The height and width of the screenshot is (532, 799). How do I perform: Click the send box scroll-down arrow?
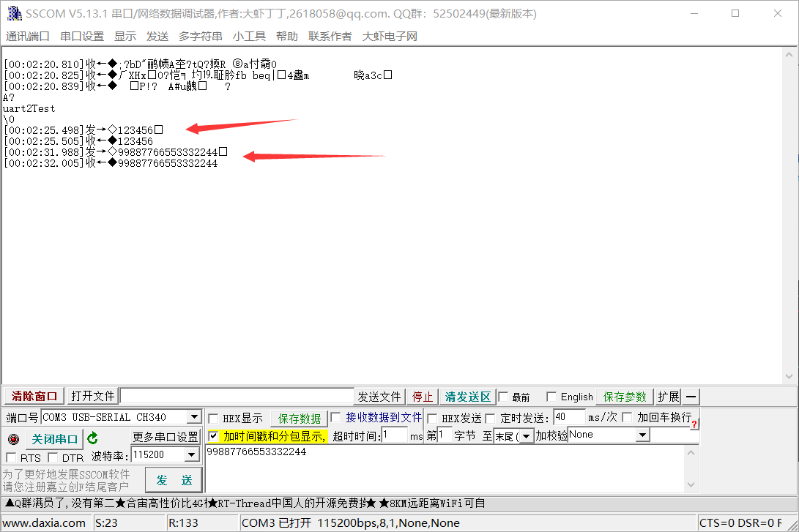691,484
